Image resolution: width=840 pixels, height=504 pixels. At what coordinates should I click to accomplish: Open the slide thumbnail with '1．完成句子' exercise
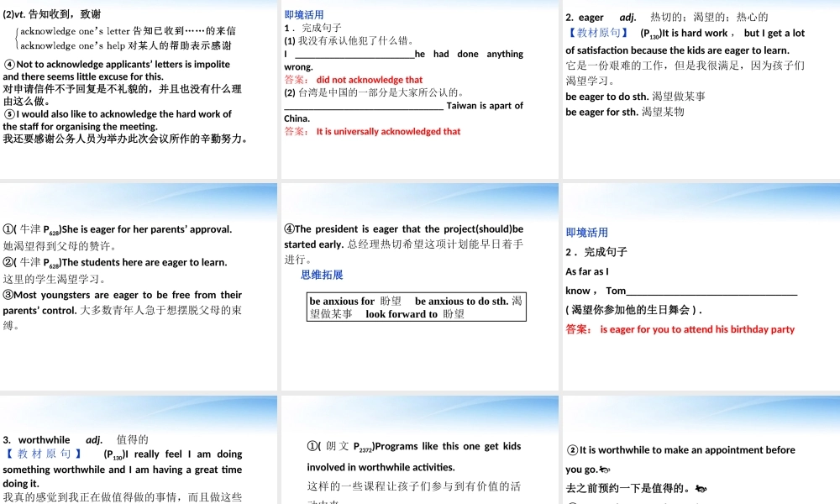click(x=419, y=89)
